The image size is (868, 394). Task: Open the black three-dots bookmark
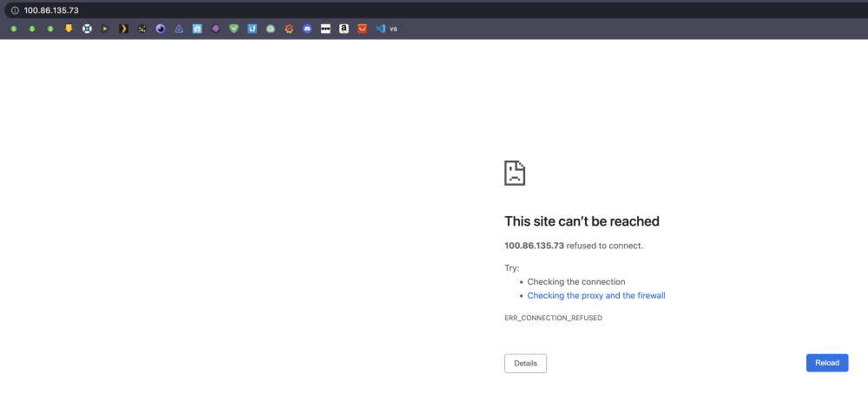(x=325, y=29)
